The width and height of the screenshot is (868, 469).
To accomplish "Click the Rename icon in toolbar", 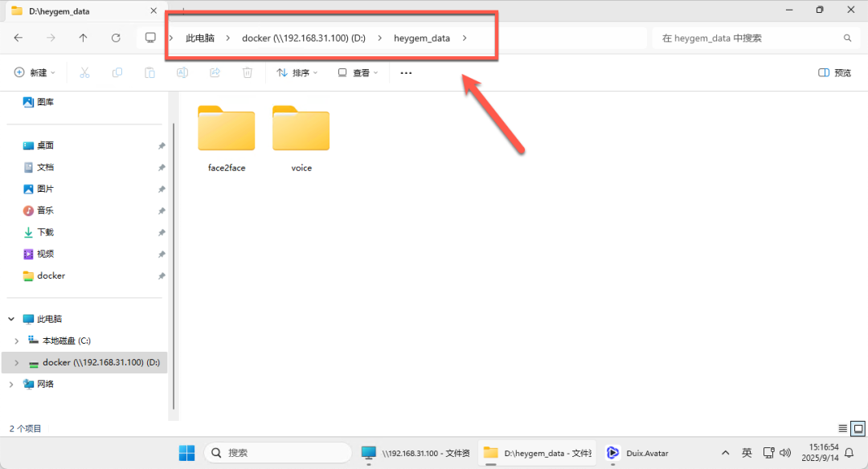I will (x=182, y=72).
